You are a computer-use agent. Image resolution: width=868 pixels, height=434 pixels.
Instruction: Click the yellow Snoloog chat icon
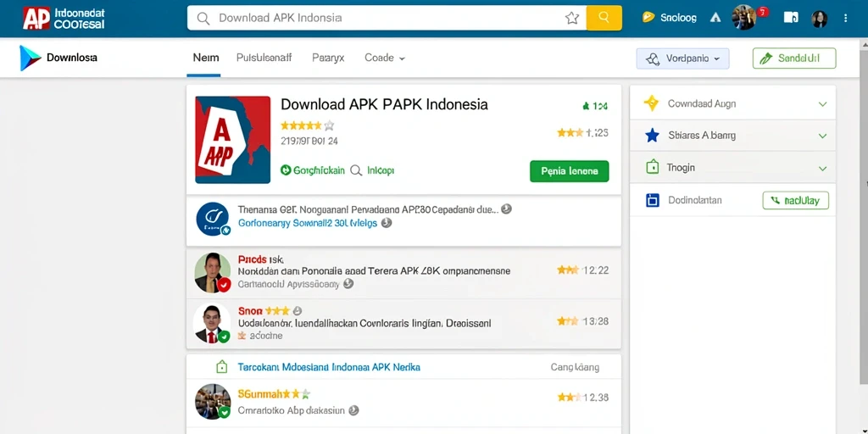[648, 18]
